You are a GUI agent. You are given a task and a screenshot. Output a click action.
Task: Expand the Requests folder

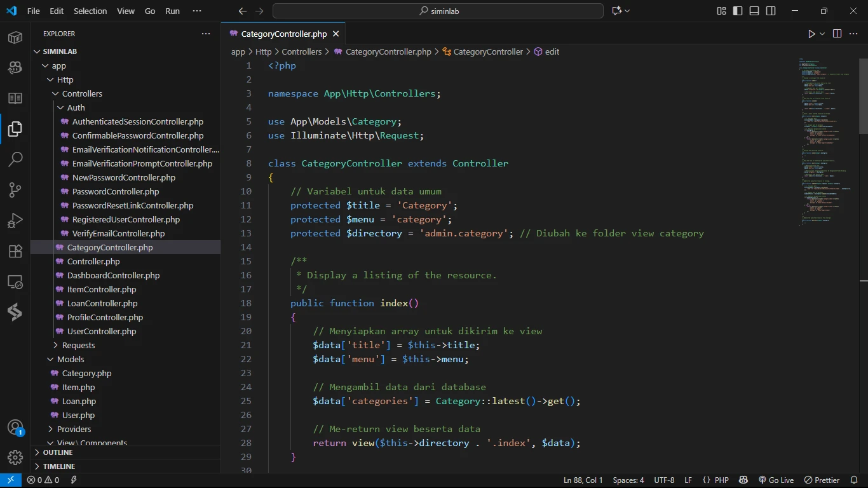[x=78, y=345]
